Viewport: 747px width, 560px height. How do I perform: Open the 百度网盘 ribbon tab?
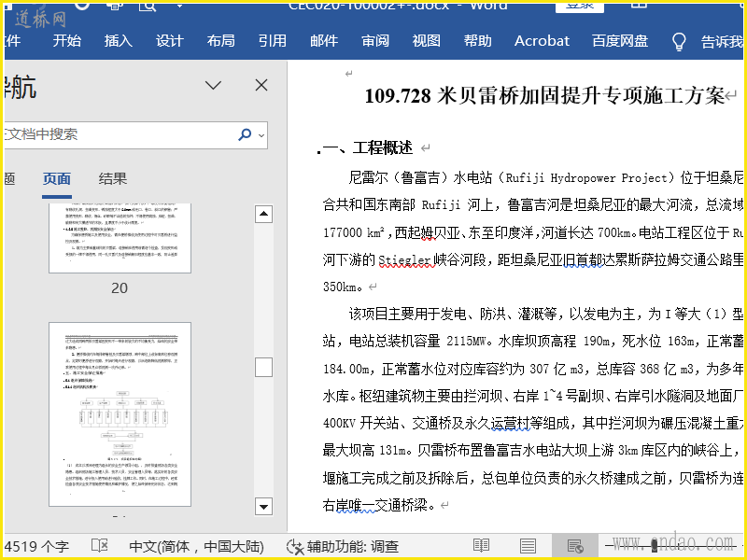tap(619, 41)
